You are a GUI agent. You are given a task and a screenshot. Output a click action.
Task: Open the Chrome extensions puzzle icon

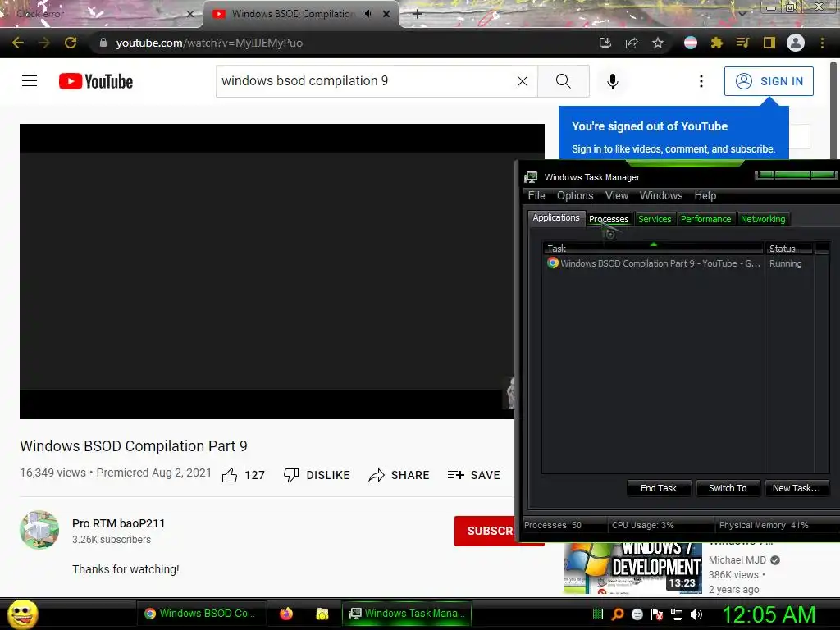(x=717, y=43)
